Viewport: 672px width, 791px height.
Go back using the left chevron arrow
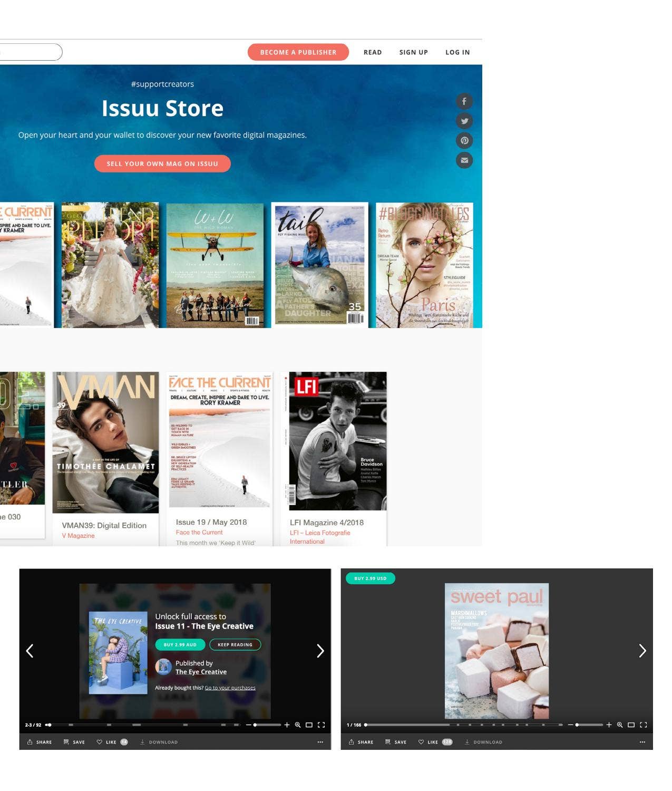coord(30,651)
